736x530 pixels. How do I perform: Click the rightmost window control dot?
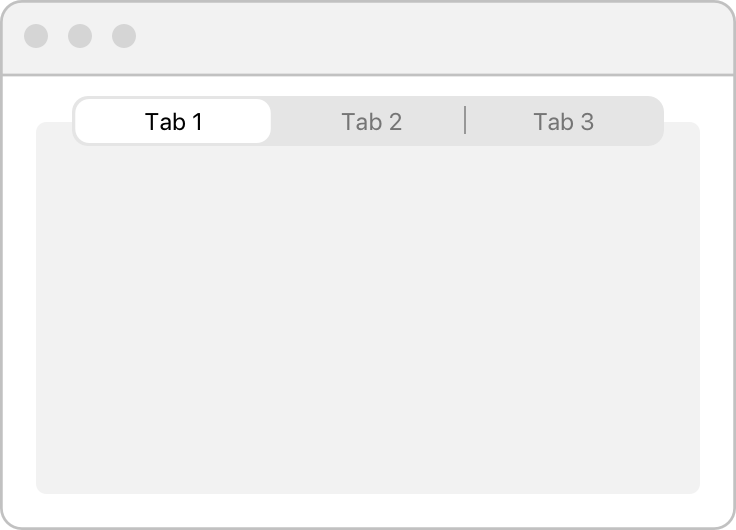click(x=124, y=37)
